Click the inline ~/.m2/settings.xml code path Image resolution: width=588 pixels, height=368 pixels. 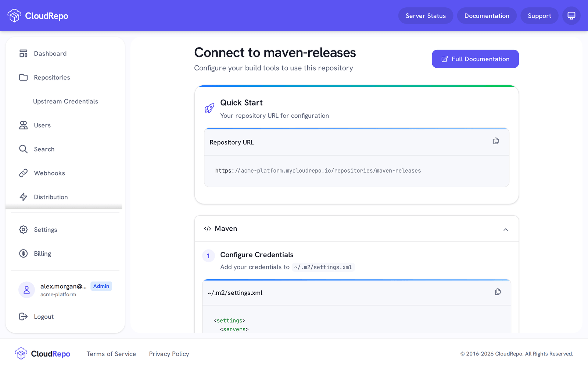coord(323,267)
